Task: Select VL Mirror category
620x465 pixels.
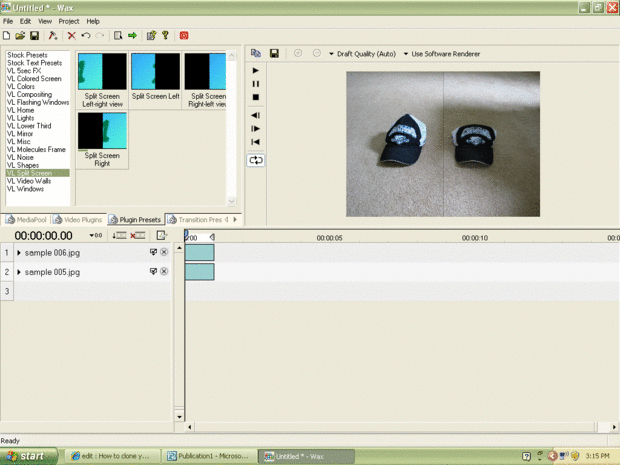Action: click(20, 134)
